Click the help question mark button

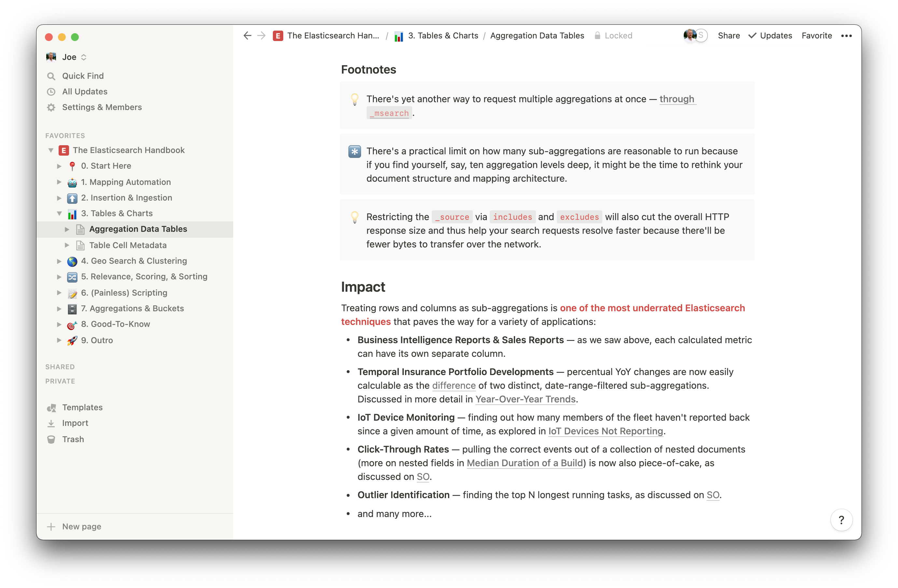pos(841,520)
